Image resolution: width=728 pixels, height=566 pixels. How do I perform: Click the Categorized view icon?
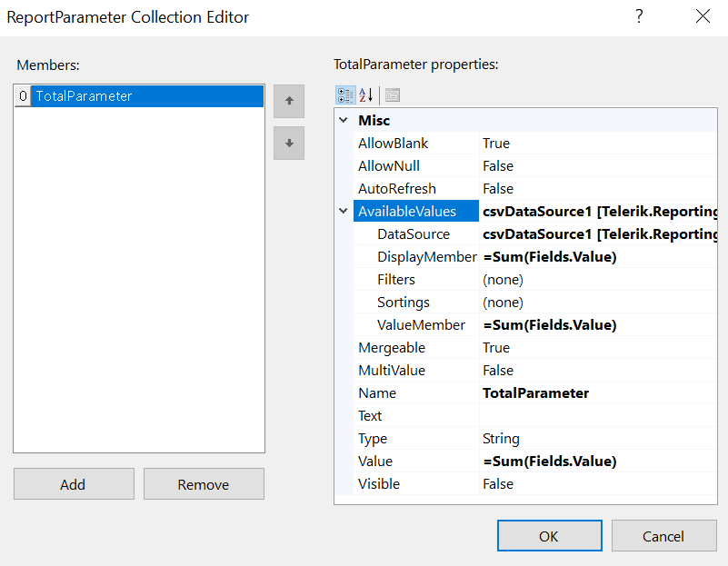345,95
